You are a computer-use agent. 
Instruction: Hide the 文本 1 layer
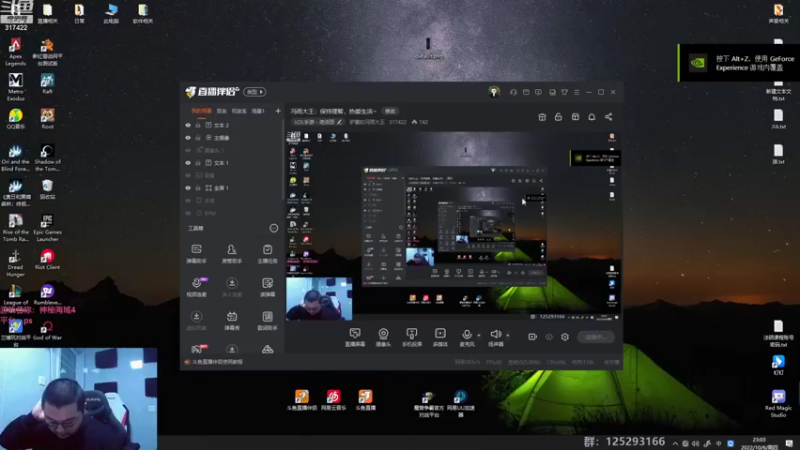point(188,163)
